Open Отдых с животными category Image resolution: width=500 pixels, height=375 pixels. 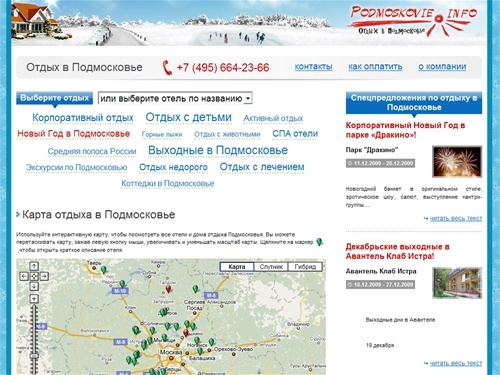[227, 134]
